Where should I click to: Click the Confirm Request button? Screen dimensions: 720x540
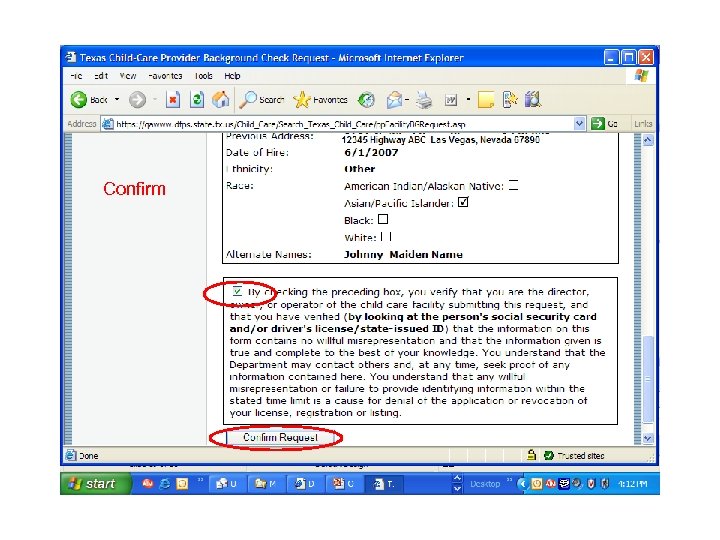click(x=280, y=437)
